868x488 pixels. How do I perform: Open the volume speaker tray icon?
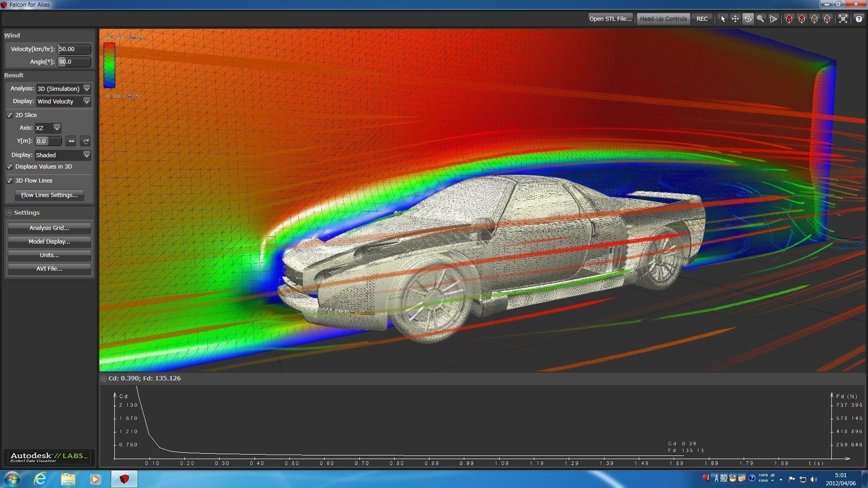[x=814, y=479]
